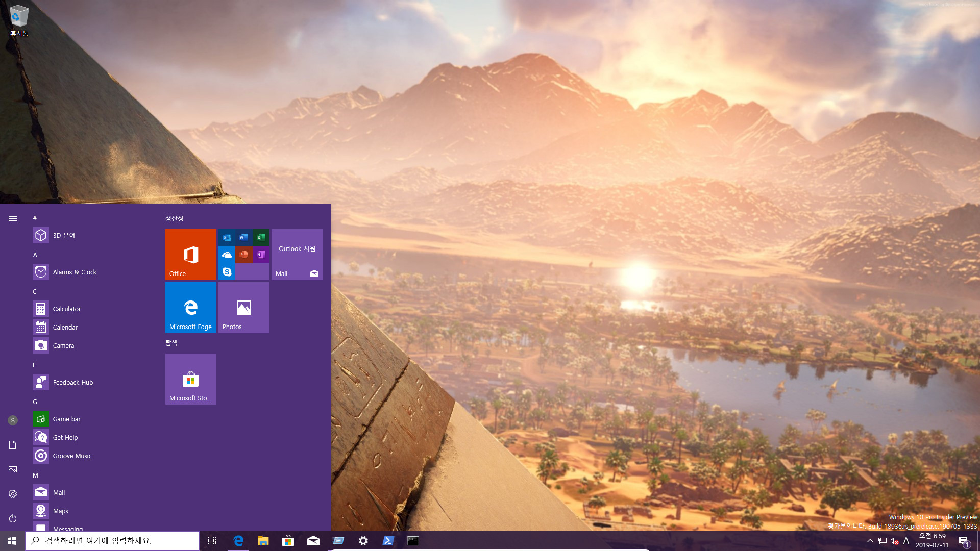
Task: Expand Start menu hamburger navigation
Action: 13,218
